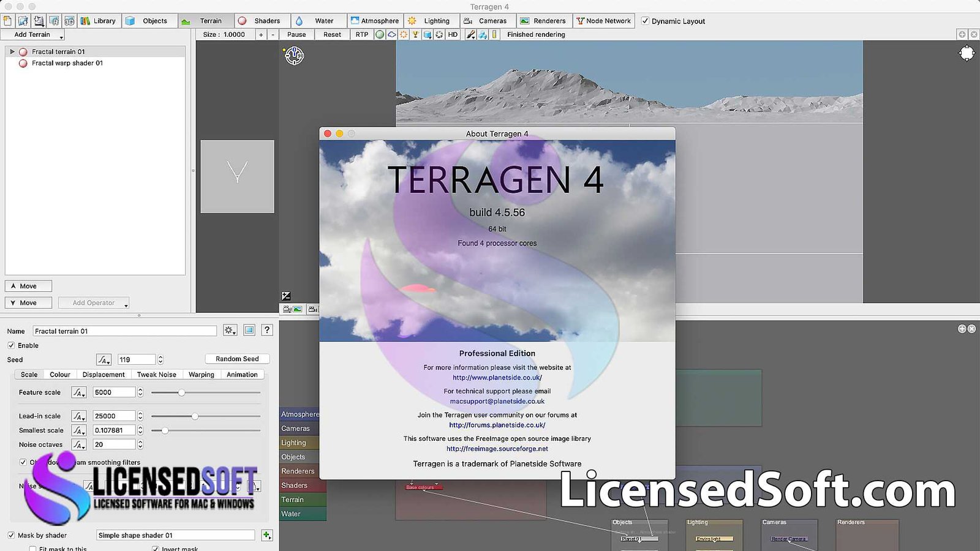Open the Atmosphere layout tab

click(x=375, y=21)
